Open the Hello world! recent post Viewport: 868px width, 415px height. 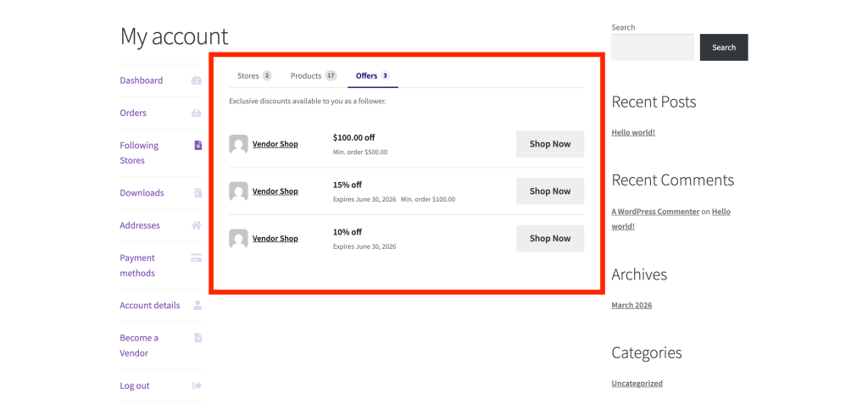click(633, 132)
